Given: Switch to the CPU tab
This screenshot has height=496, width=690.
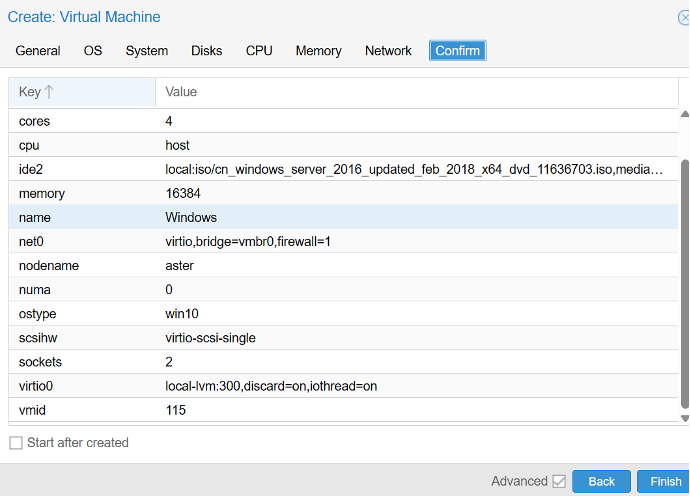Looking at the screenshot, I should coord(259,51).
